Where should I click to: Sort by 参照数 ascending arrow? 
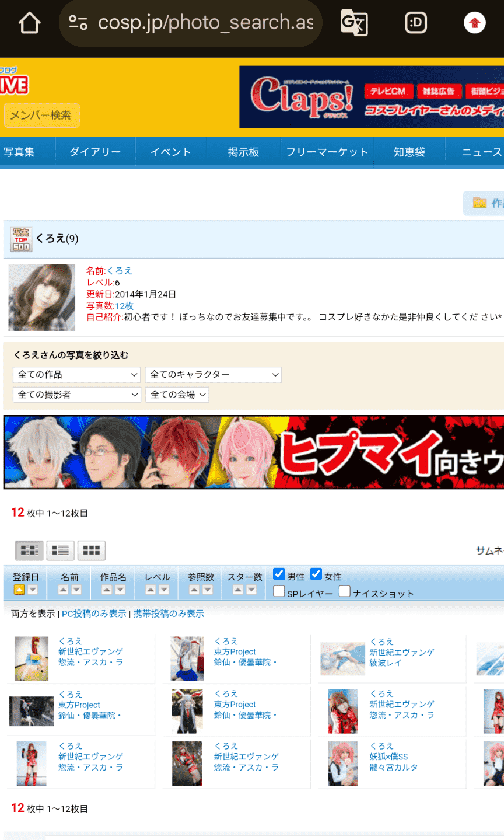tap(194, 590)
